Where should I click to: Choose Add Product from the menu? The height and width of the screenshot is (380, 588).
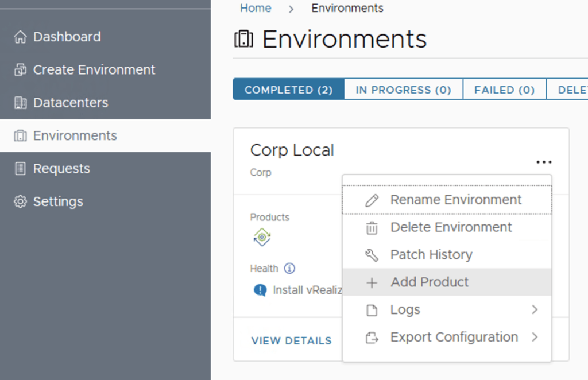430,282
